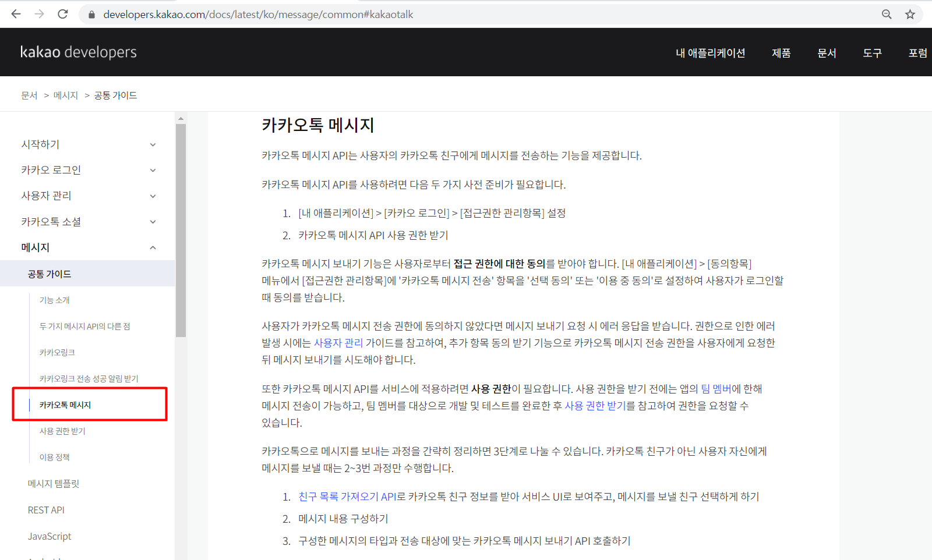Reload the page with the refresh icon
The height and width of the screenshot is (560, 932).
coord(63,14)
